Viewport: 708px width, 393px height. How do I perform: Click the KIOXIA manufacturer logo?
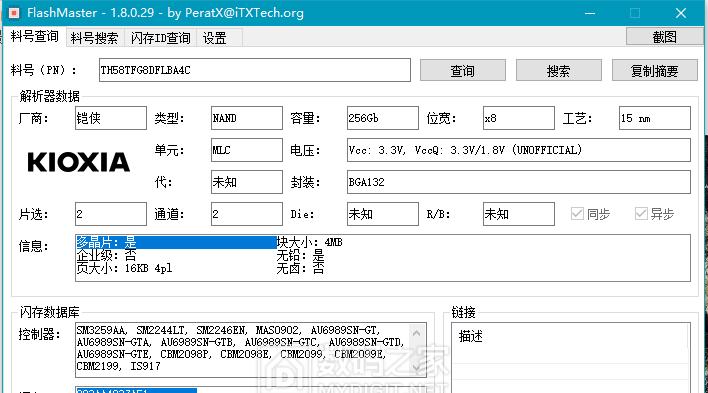pyautogui.click(x=79, y=162)
